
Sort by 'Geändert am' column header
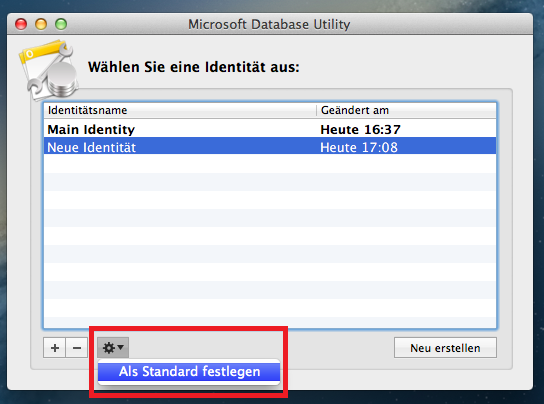point(407,110)
